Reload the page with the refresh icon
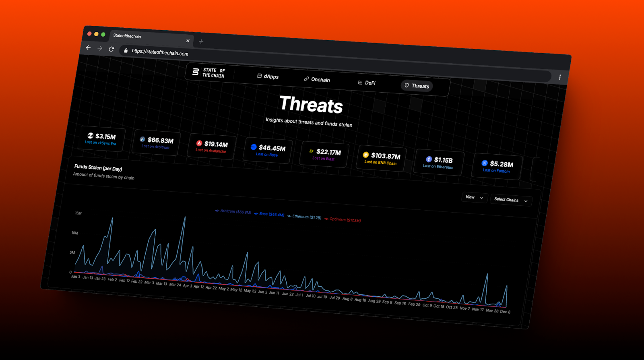The image size is (644, 360). (x=111, y=49)
